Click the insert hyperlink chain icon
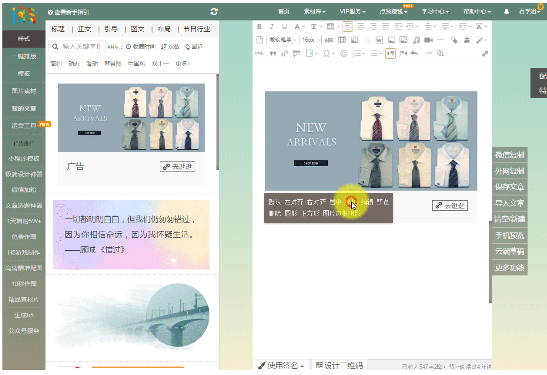The width and height of the screenshot is (547, 375). (x=285, y=53)
